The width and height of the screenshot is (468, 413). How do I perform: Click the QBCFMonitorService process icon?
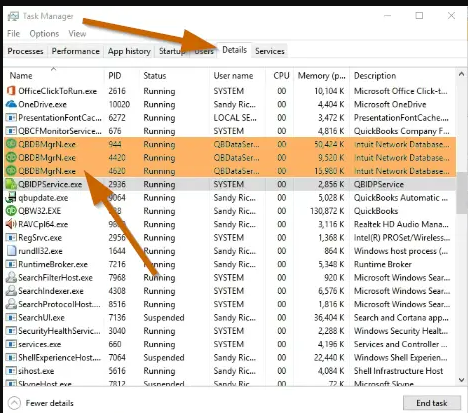(11, 131)
